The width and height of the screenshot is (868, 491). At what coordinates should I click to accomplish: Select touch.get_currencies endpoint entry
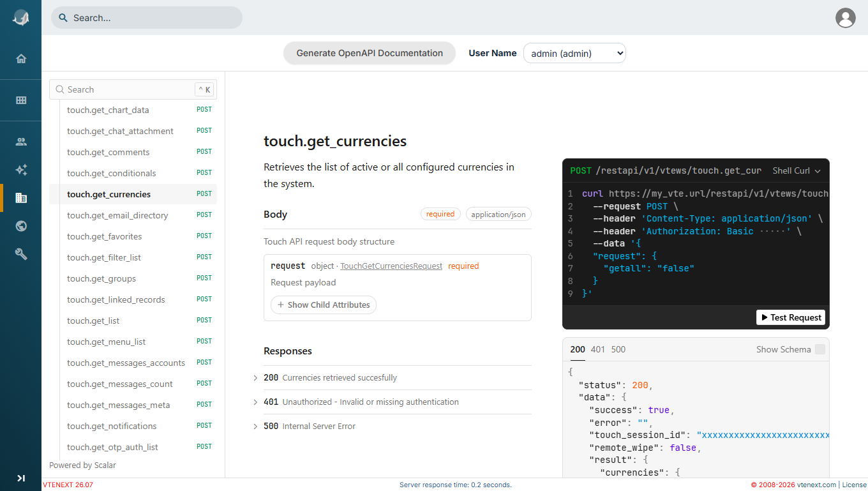(x=133, y=194)
